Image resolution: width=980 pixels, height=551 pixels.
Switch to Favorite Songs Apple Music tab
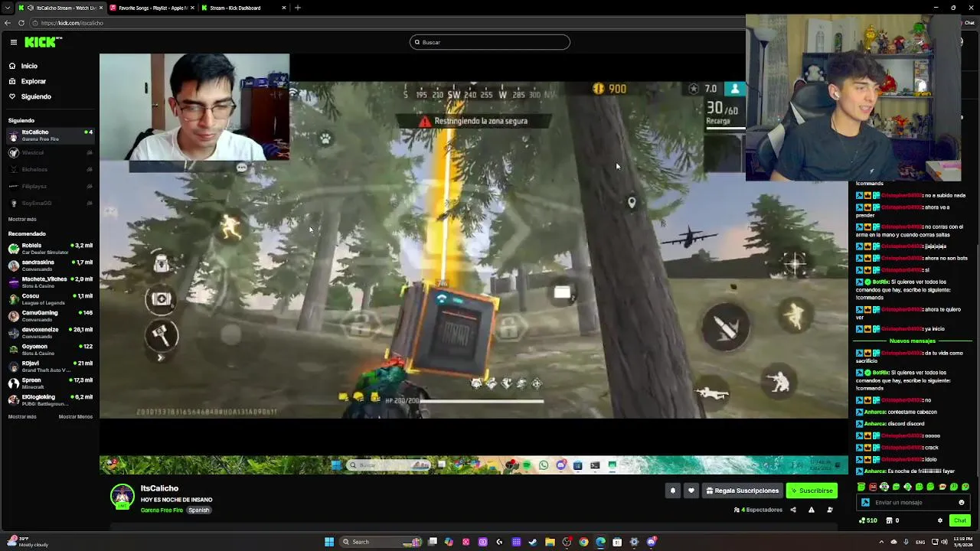(x=151, y=8)
